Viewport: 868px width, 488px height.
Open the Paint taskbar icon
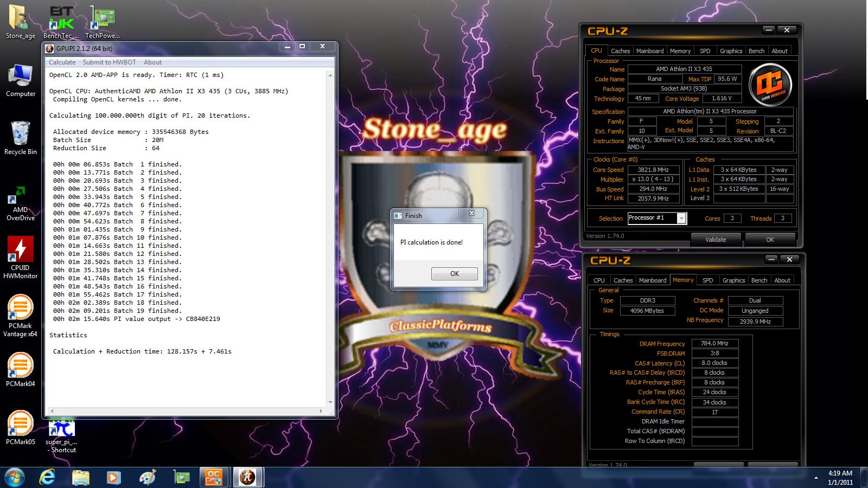pyautogui.click(x=147, y=477)
